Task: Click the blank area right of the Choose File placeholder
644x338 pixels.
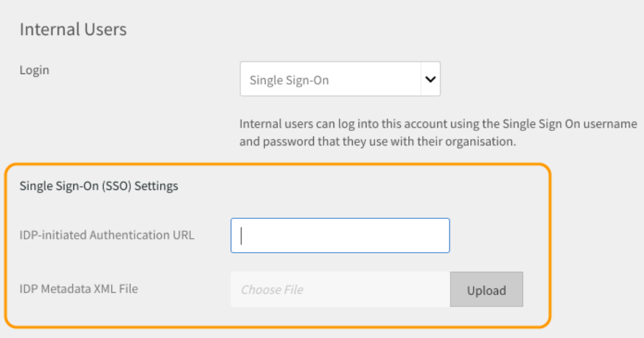Action: 383,289
